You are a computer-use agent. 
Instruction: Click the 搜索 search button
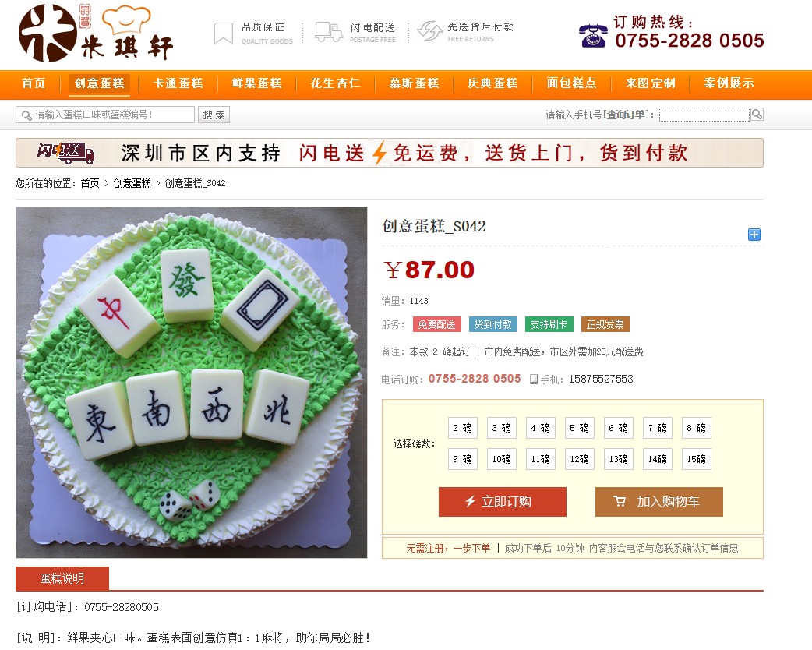click(x=214, y=115)
